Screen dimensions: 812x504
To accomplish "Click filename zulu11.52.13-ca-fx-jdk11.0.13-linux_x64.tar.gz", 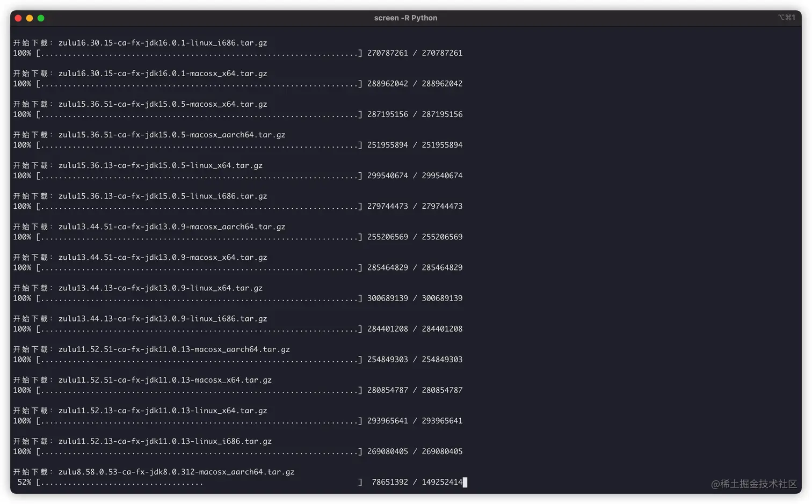I will coord(163,410).
